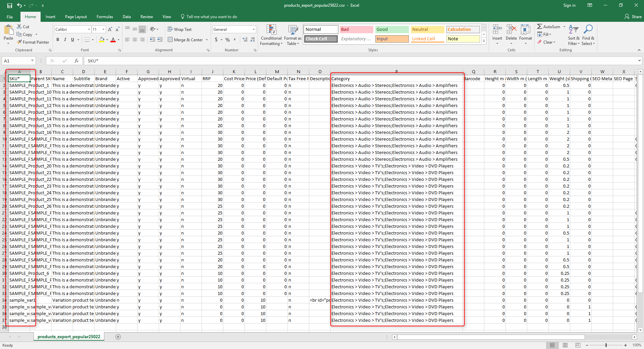Switch to the Insert tab
644x349 pixels.
click(x=50, y=17)
